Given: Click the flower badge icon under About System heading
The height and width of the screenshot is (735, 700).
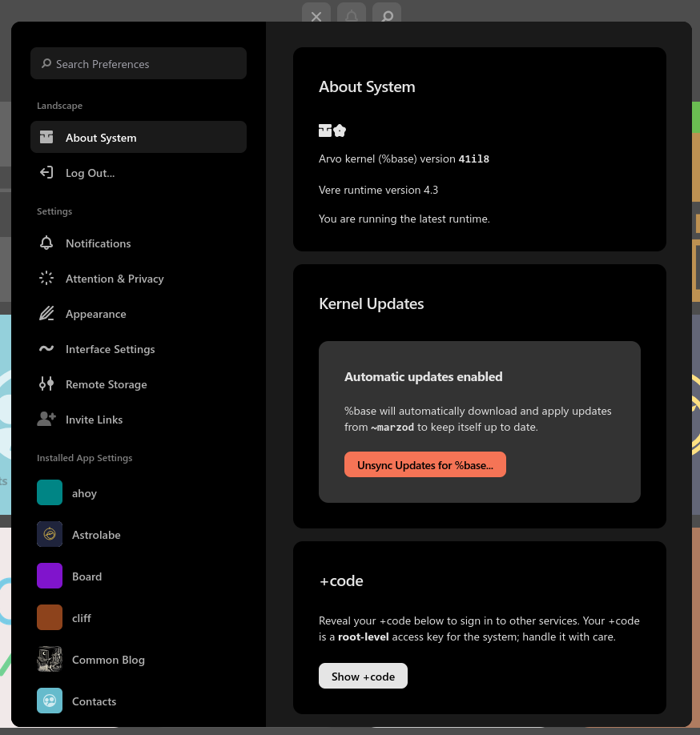Looking at the screenshot, I should (x=340, y=131).
